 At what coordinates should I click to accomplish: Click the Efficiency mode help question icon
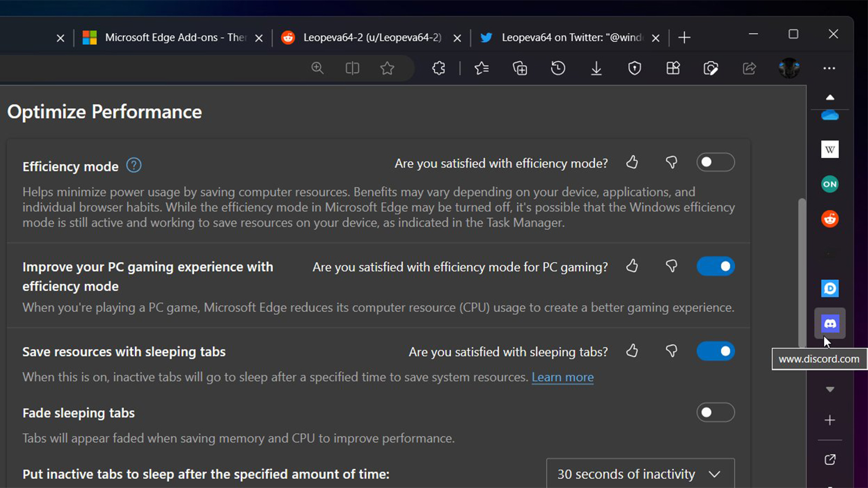point(133,165)
